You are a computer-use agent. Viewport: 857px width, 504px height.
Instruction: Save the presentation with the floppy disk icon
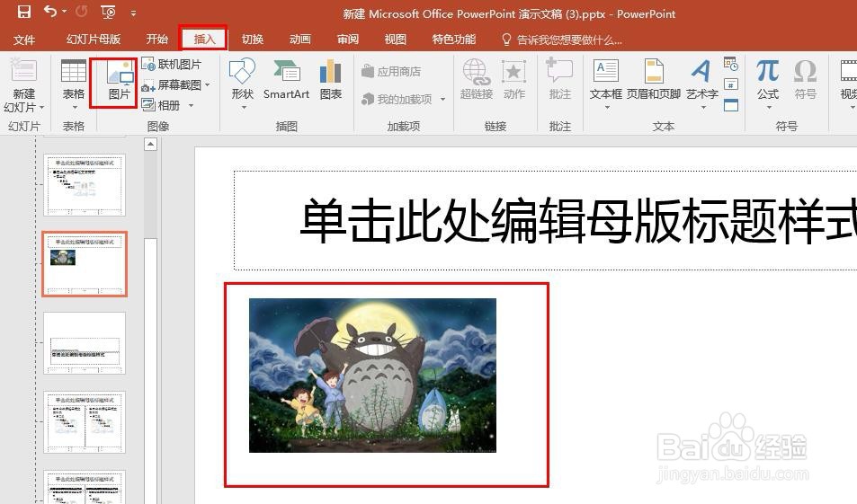(x=24, y=12)
